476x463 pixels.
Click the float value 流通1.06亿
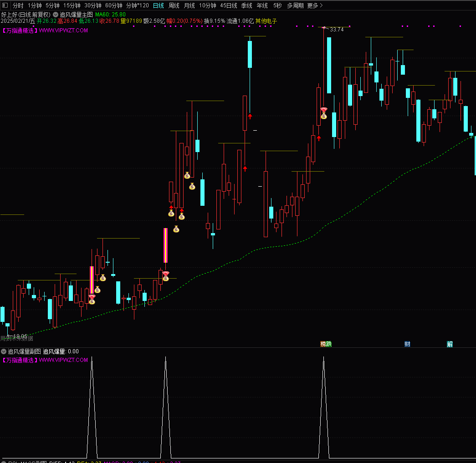tap(240, 21)
